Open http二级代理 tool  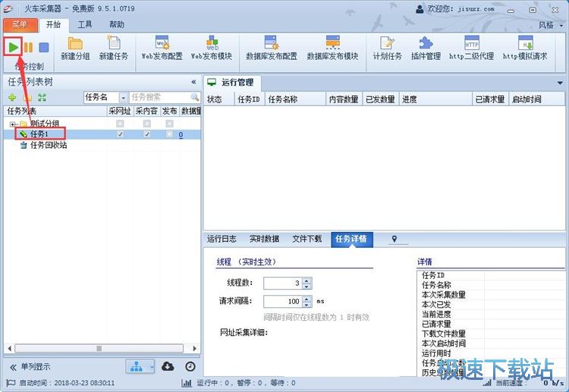(x=471, y=43)
